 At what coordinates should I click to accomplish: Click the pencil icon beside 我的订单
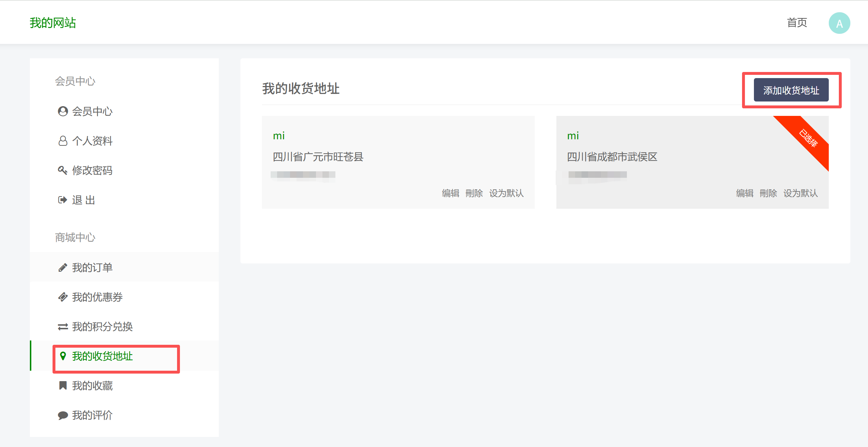(63, 267)
